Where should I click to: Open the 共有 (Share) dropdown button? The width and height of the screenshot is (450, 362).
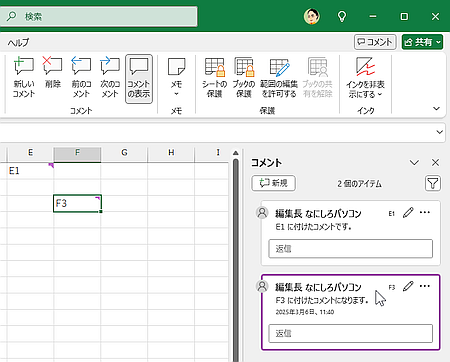click(422, 42)
